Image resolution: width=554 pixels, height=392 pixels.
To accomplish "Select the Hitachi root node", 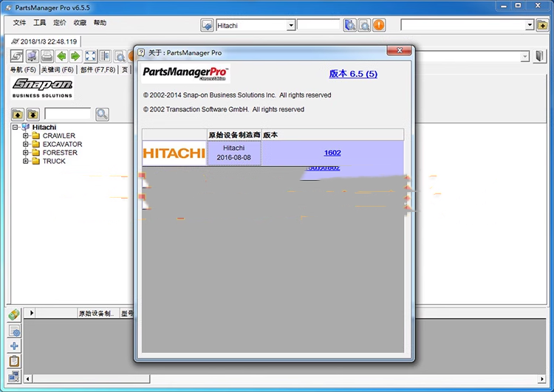I will coord(44,127).
